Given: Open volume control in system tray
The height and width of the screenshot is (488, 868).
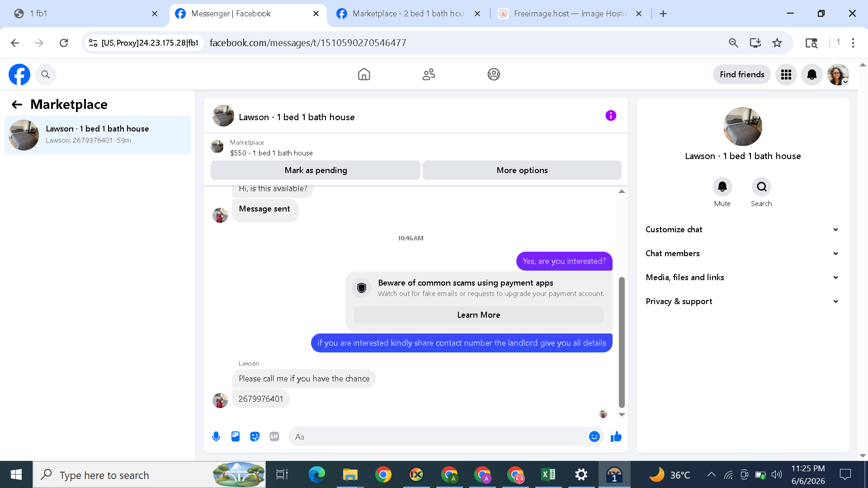Looking at the screenshot, I should tap(777, 474).
